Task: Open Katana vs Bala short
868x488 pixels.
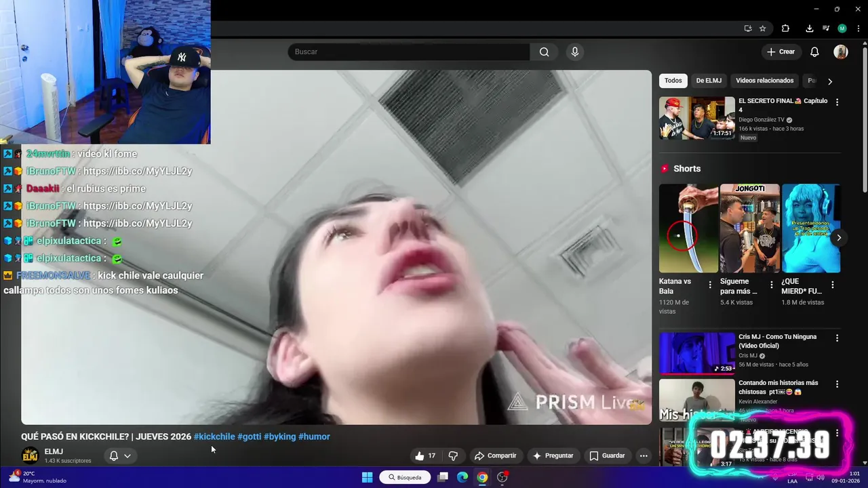Action: point(688,228)
